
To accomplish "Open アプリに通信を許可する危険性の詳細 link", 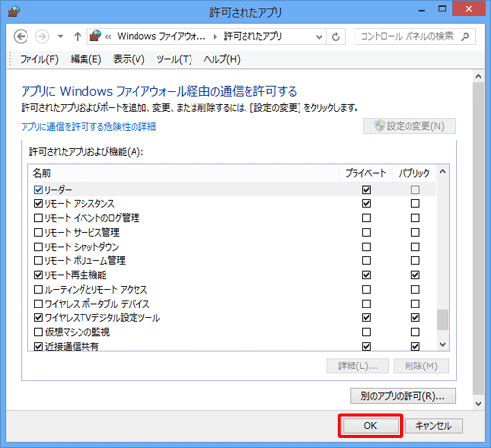I will (88, 127).
